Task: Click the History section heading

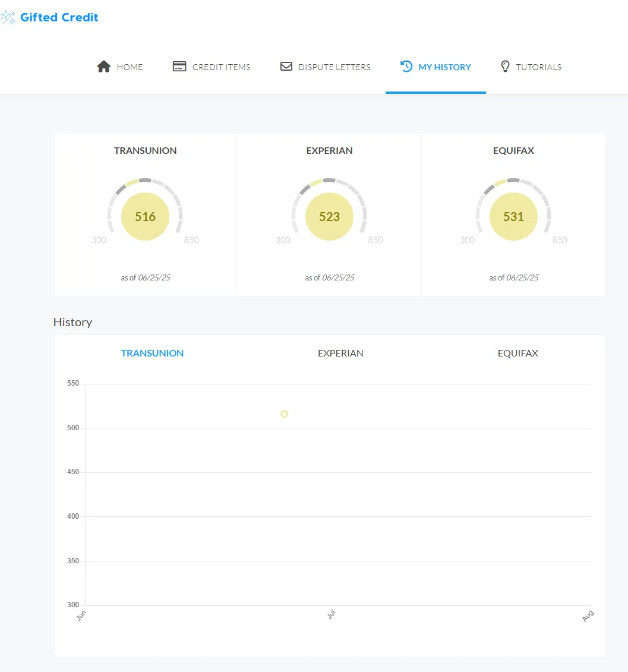Action: [72, 322]
